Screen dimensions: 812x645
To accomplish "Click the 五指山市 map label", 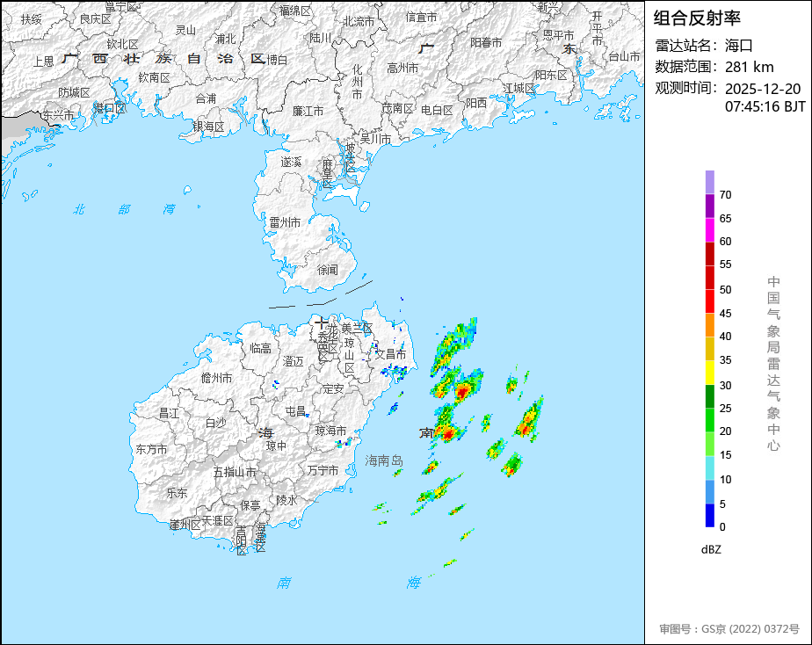I will pyautogui.click(x=235, y=472).
